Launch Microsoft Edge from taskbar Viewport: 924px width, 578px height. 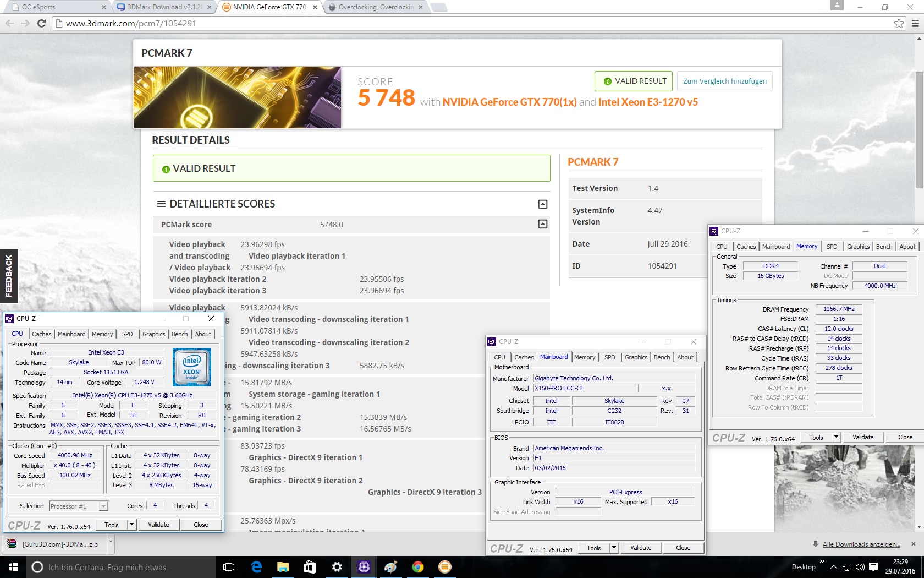pos(256,567)
